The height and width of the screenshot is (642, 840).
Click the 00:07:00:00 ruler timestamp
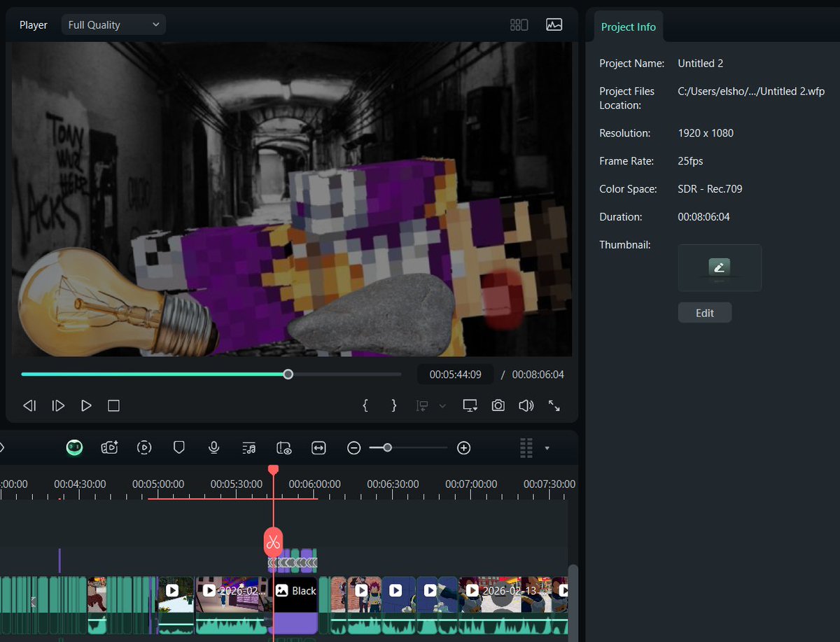pyautogui.click(x=472, y=484)
